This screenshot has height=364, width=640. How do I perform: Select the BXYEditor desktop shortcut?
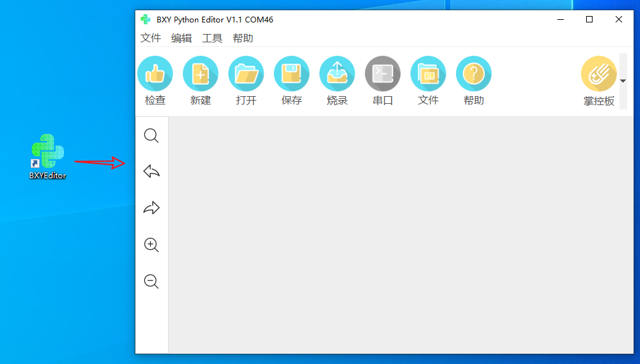click(x=47, y=157)
